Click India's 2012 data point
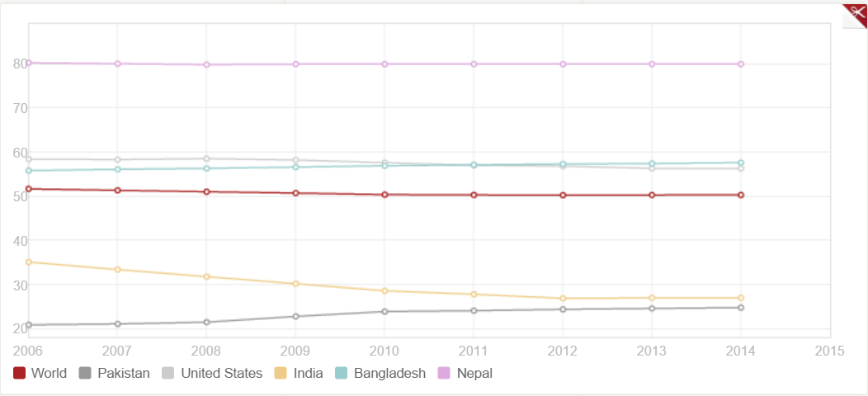Viewport: 868px width, 396px height. pos(563,299)
